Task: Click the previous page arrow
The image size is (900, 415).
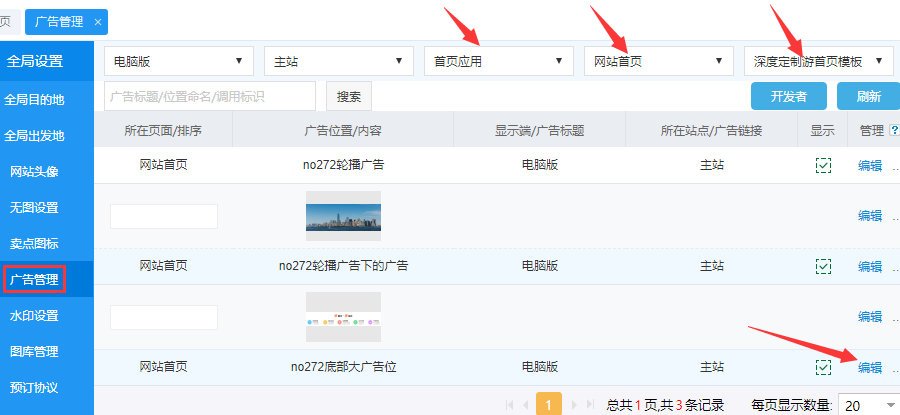Action: pos(527,405)
